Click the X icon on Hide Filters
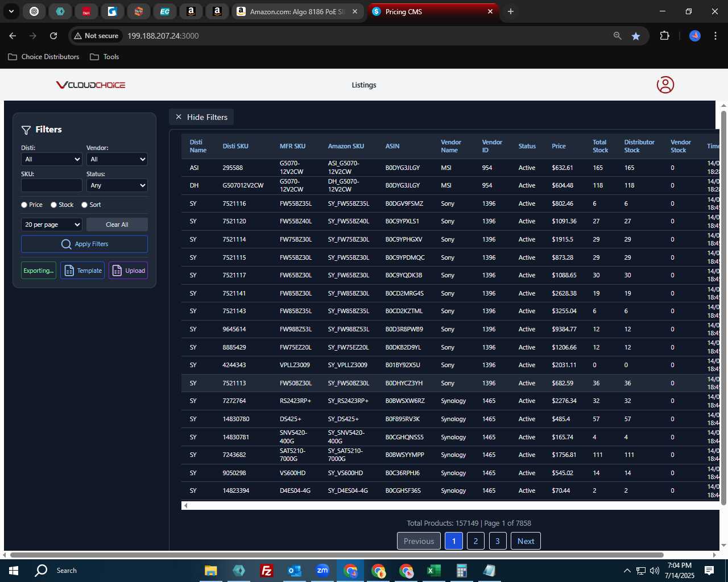This screenshot has height=582, width=728. pyautogui.click(x=179, y=117)
